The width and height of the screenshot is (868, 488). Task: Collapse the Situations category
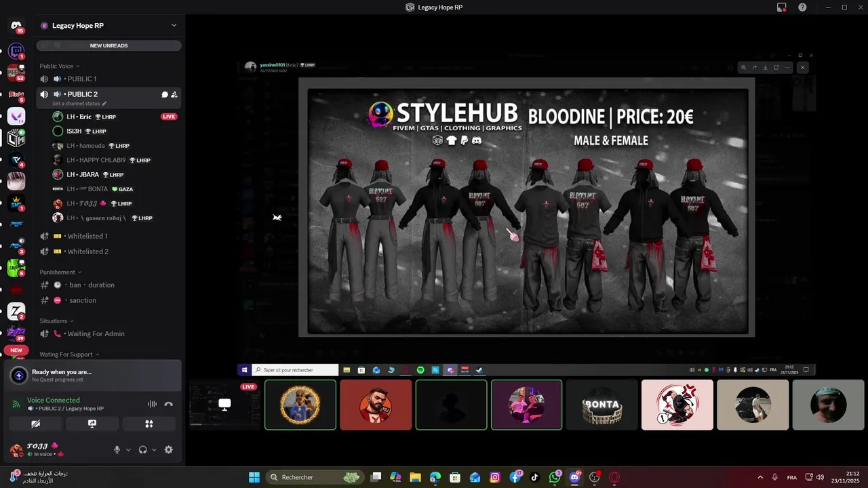click(x=56, y=321)
